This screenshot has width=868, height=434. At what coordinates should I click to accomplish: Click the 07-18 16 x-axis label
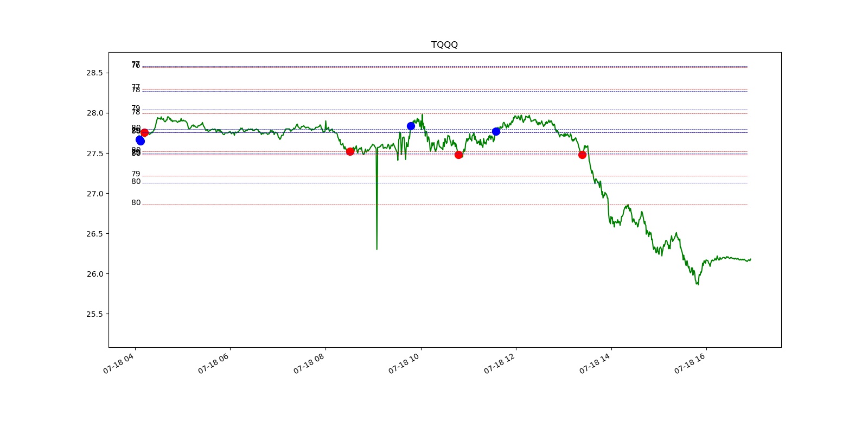tap(690, 363)
